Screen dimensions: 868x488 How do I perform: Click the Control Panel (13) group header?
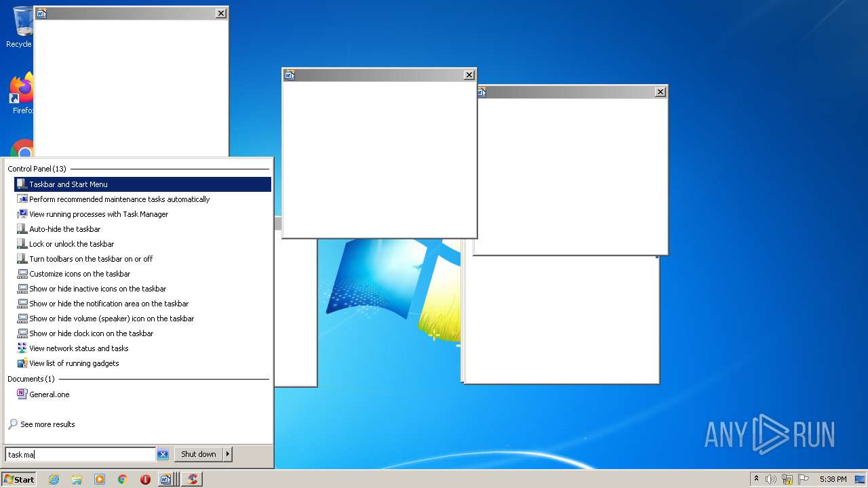(37, 169)
